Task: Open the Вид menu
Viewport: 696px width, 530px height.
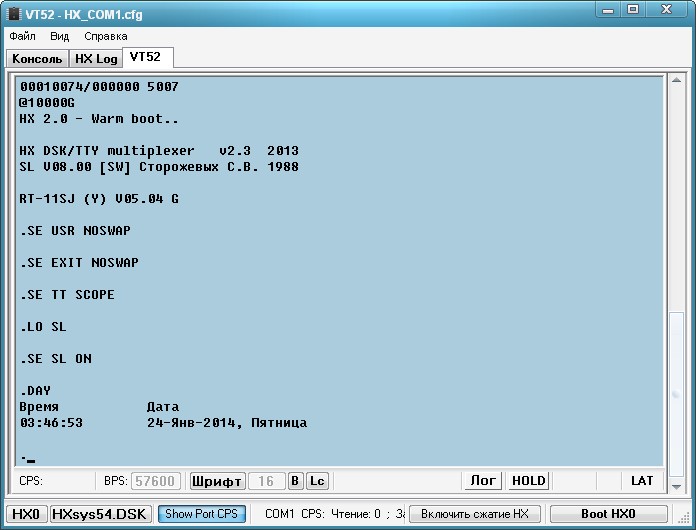Action: 60,36
